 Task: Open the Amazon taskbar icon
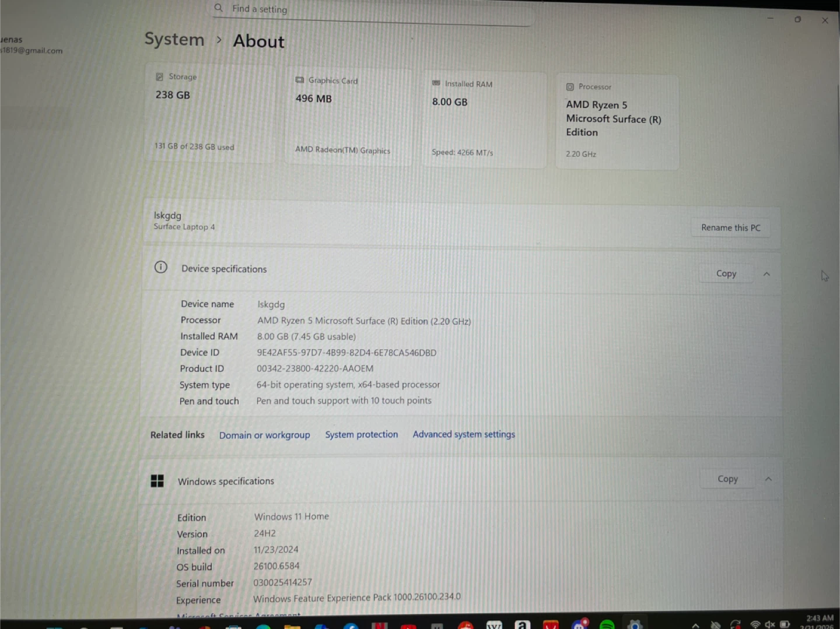(522, 624)
